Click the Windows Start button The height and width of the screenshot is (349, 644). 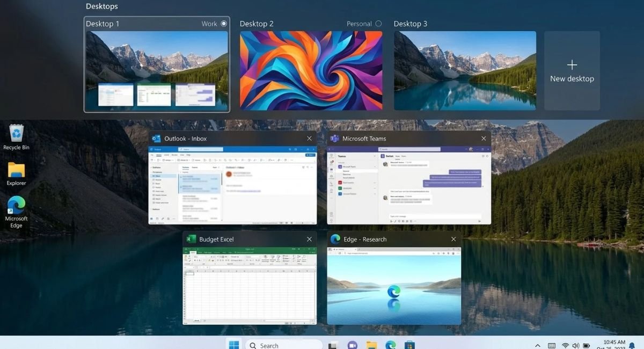tap(235, 345)
